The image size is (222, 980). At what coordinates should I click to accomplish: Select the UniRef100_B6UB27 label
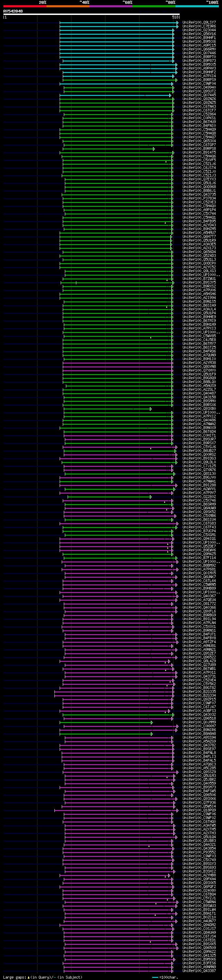tap(199, 451)
